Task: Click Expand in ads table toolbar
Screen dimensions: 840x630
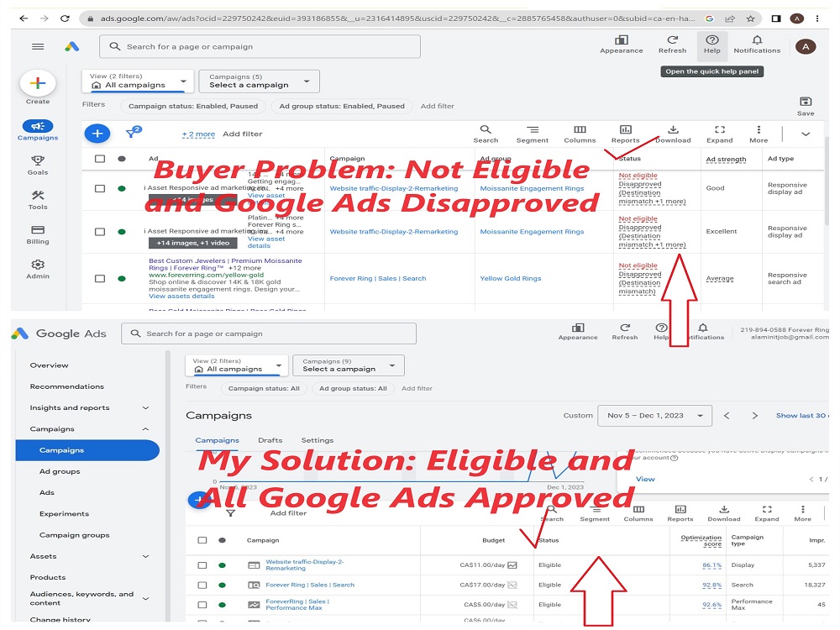Action: [720, 129]
